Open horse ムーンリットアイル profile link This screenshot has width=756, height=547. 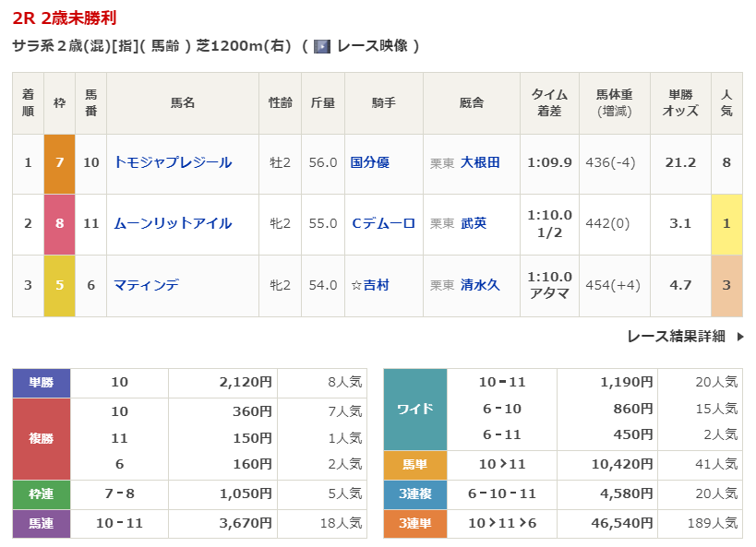(173, 223)
